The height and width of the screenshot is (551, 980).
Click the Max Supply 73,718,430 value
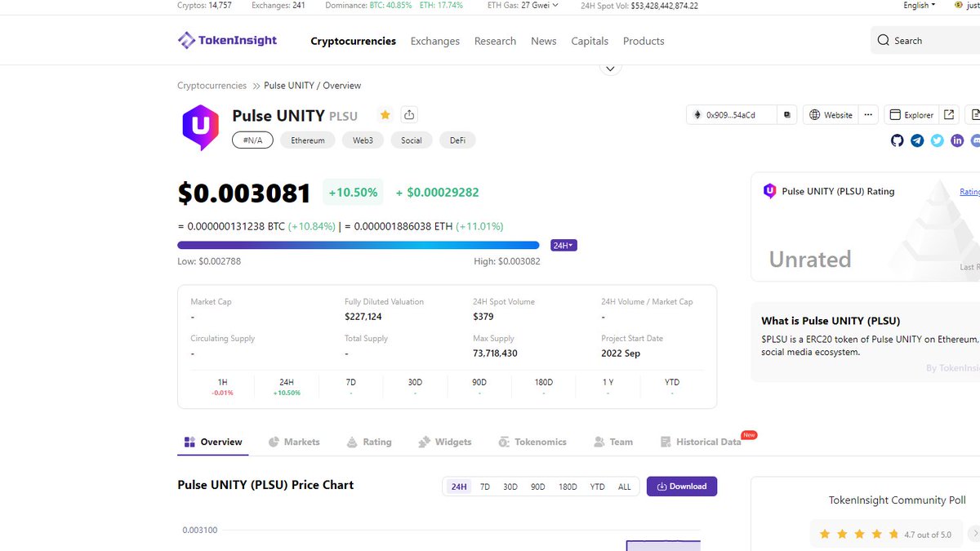(x=495, y=353)
